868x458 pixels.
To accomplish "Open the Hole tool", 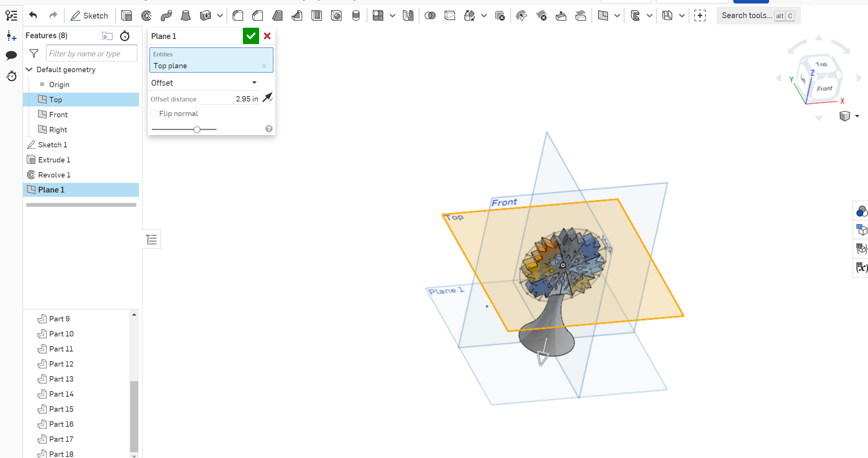I will point(337,15).
